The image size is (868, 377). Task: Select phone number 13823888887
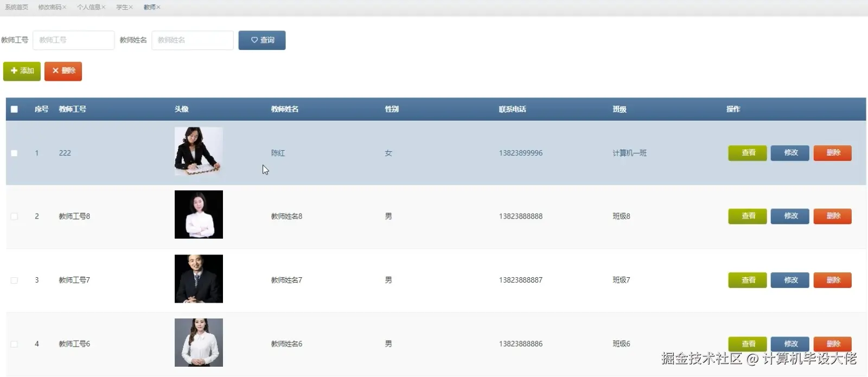[x=521, y=280]
